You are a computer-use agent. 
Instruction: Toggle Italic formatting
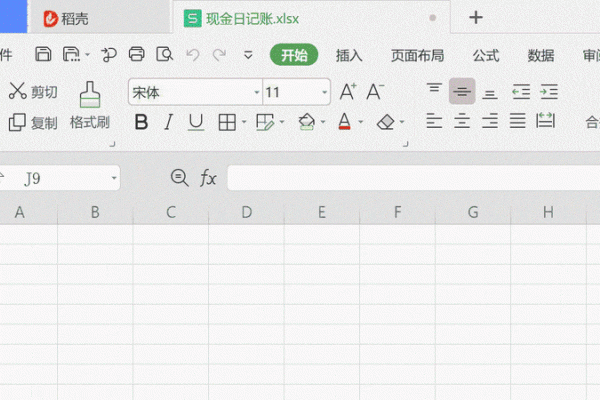click(168, 122)
